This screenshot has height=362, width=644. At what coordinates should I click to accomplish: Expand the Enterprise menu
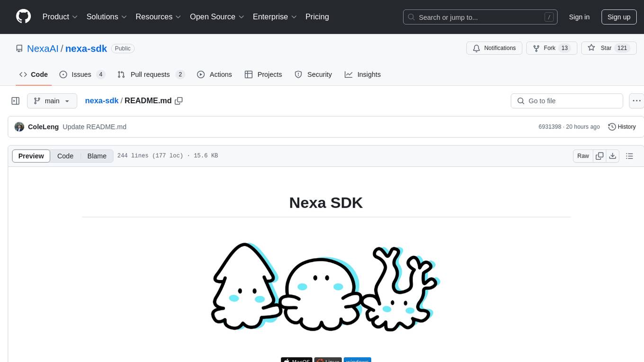pyautogui.click(x=275, y=17)
